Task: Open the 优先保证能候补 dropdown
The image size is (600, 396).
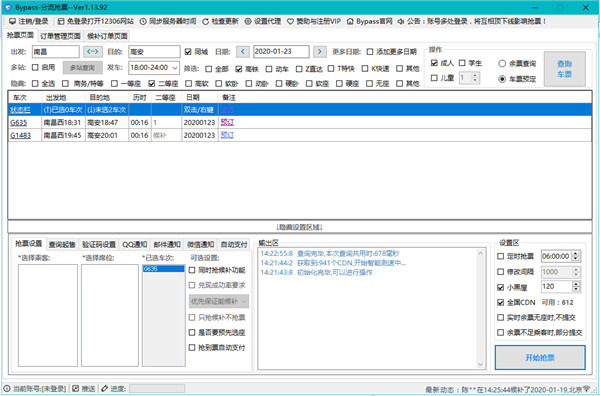Action: 219,301
